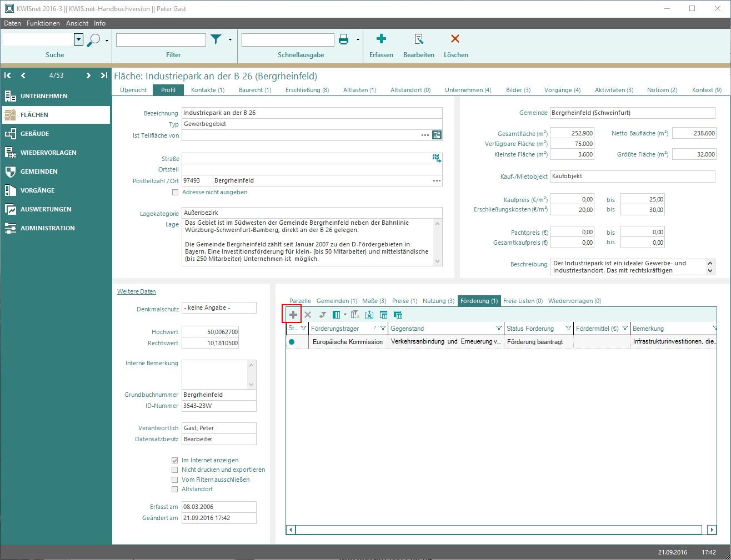Click Löschen to delete the record
Screen dimensions: 731x560
pos(455,46)
